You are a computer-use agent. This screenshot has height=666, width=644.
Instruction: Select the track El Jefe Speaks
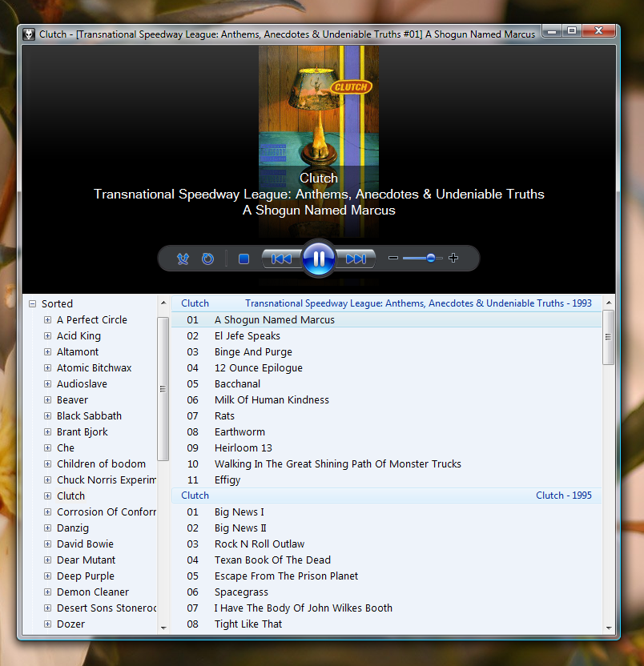coord(247,335)
